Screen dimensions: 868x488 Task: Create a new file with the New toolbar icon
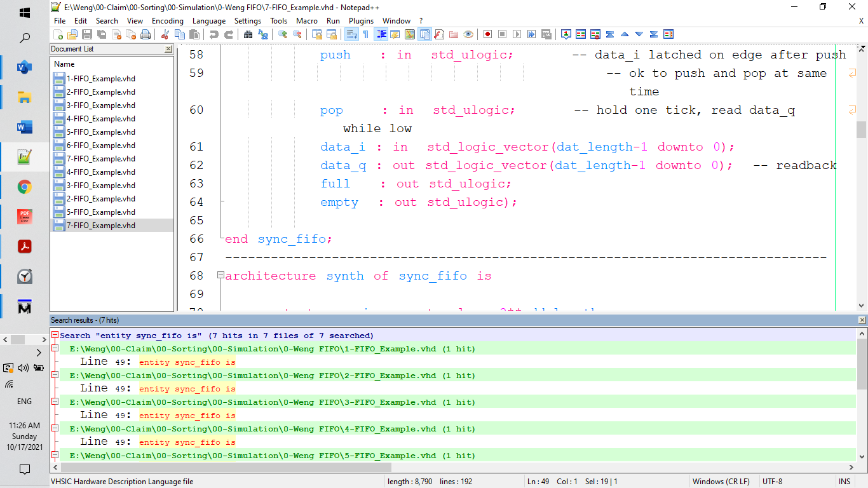(58, 34)
